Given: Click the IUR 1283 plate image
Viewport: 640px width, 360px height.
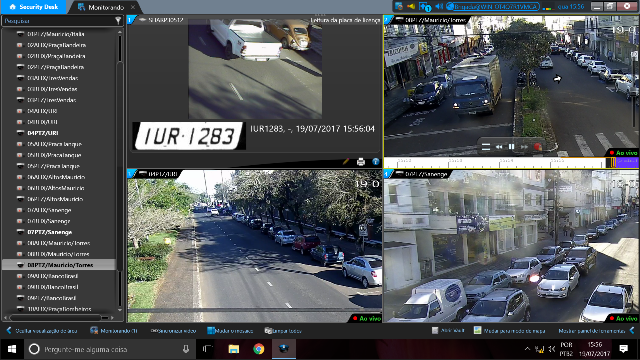Looking at the screenshot, I should point(189,136).
